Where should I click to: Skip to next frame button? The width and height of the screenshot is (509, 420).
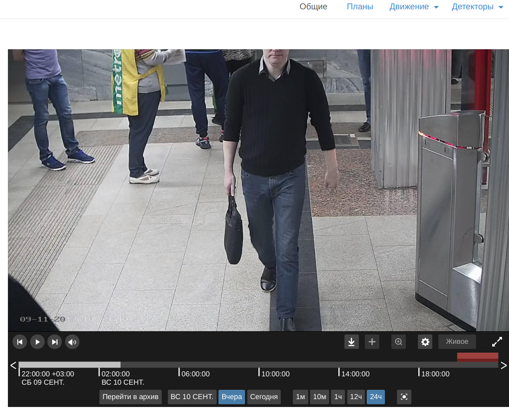point(54,342)
